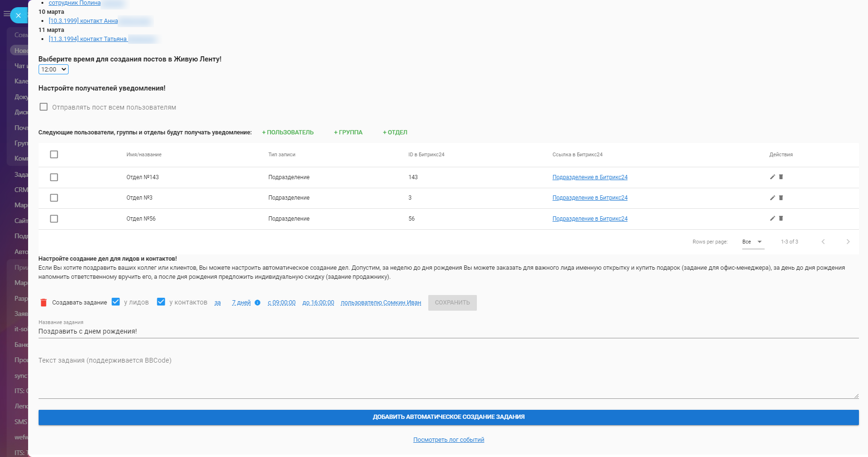This screenshot has width=868, height=457.
Task: Open the 12:00 time dropdown
Action: 53,70
